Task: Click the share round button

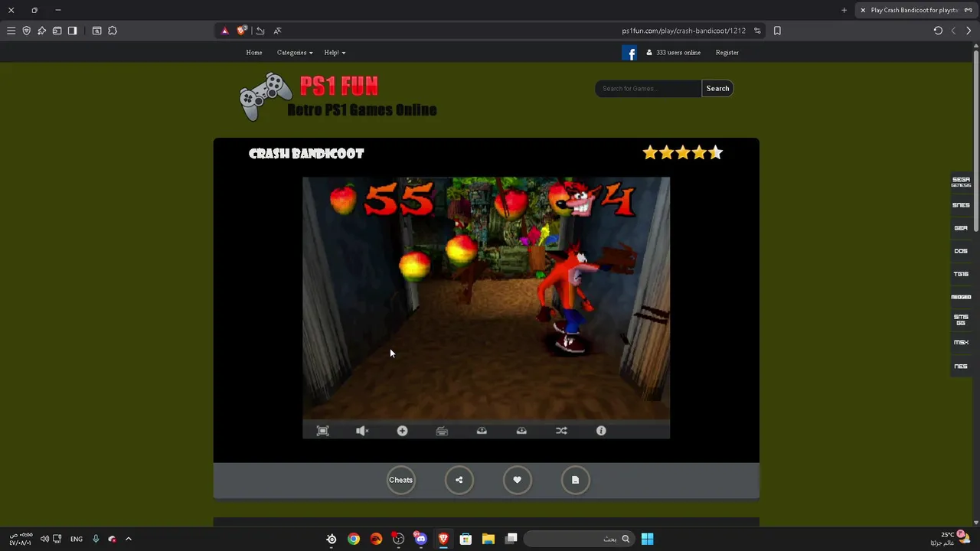Action: pyautogui.click(x=459, y=480)
